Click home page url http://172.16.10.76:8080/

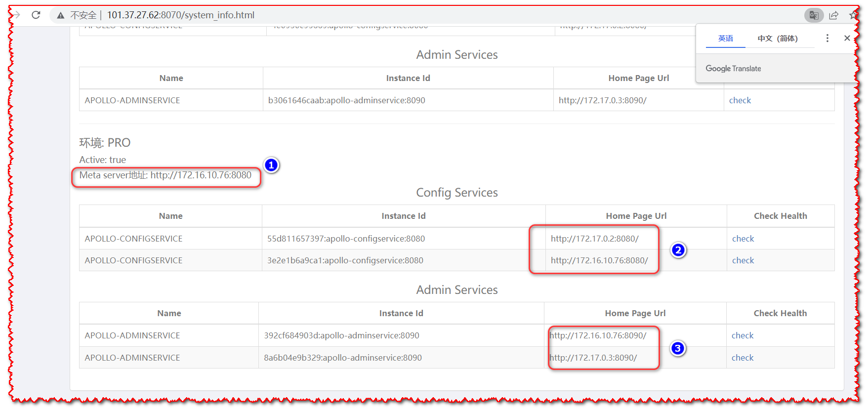tap(599, 260)
